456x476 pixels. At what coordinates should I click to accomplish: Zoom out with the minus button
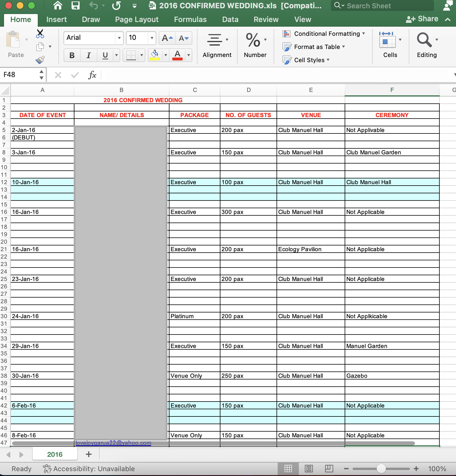(346, 469)
